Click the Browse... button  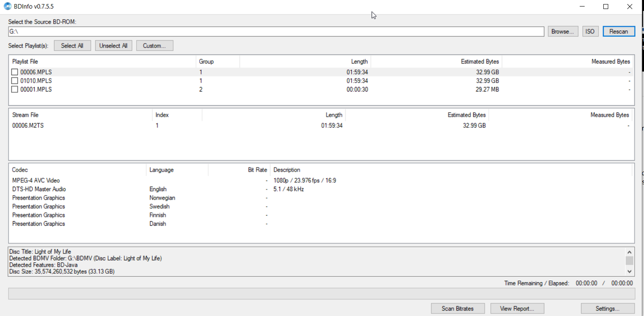point(563,31)
